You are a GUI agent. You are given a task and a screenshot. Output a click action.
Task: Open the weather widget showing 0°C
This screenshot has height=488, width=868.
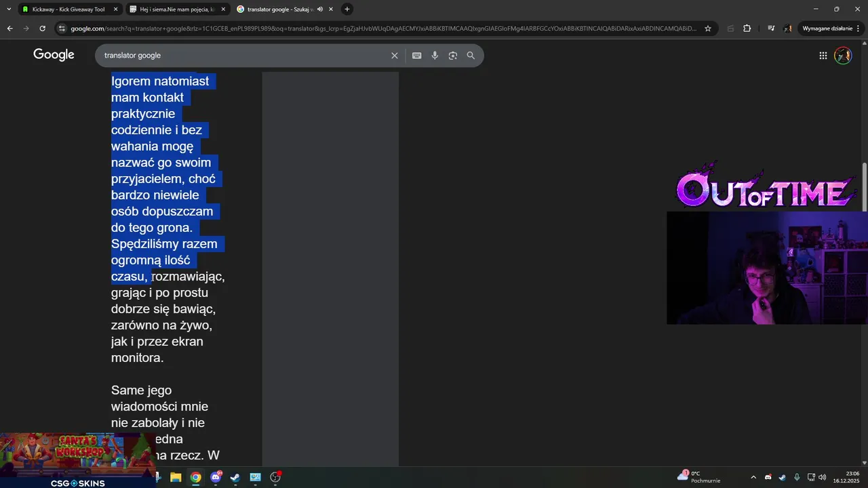(x=699, y=477)
